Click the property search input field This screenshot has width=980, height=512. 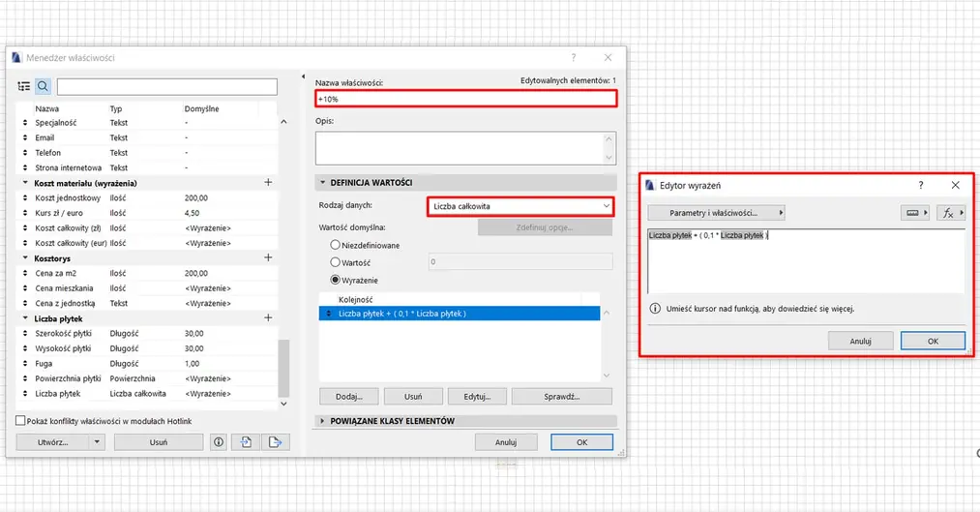coord(166,86)
